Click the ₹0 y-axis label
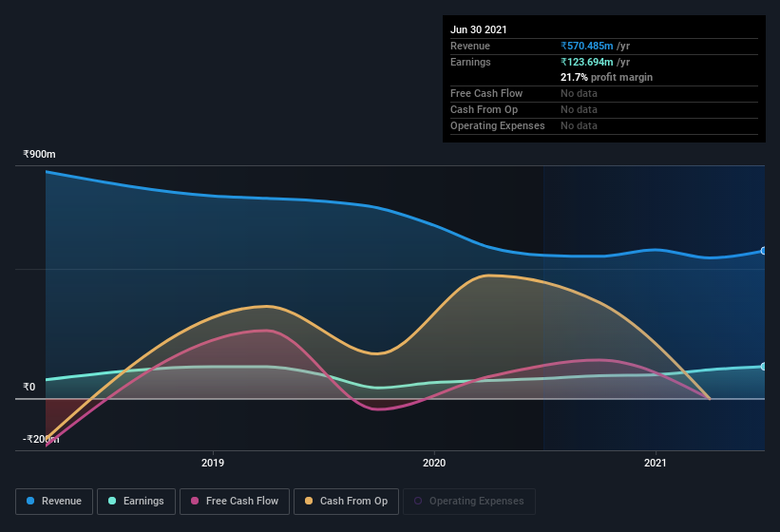This screenshot has width=780, height=532. point(29,387)
